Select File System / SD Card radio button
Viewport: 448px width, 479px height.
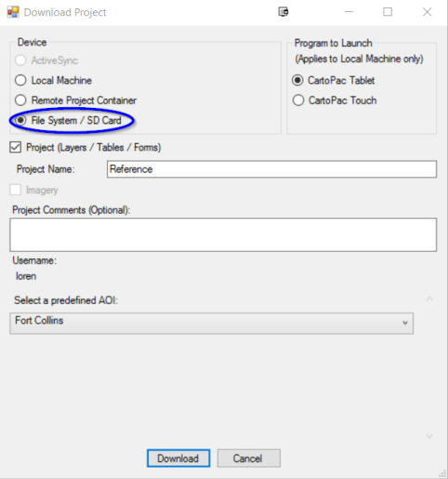click(x=20, y=120)
